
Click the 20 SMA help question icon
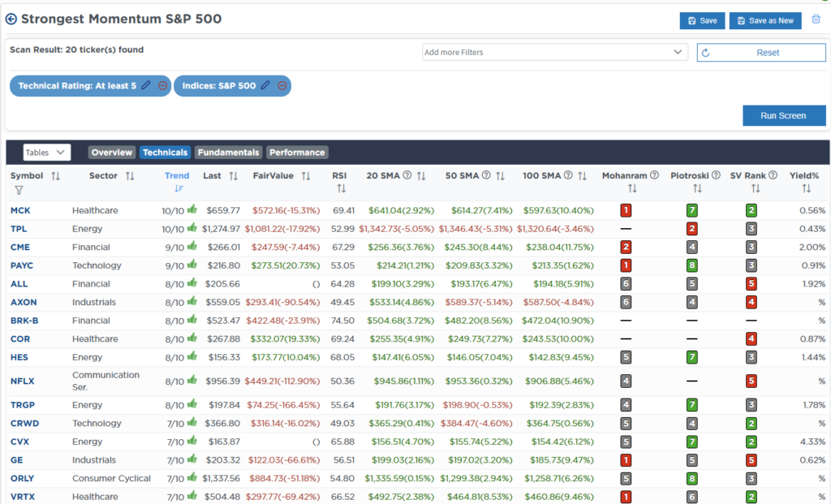tap(407, 175)
